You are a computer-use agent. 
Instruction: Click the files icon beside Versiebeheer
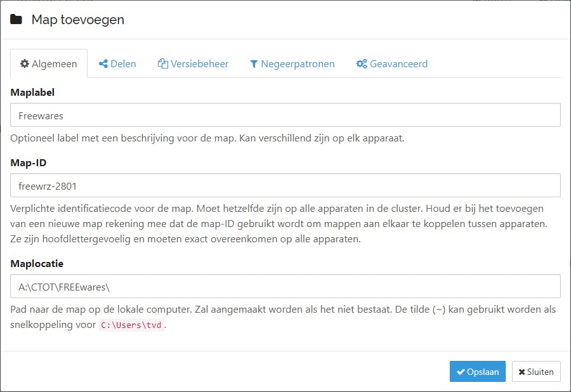[x=163, y=64]
